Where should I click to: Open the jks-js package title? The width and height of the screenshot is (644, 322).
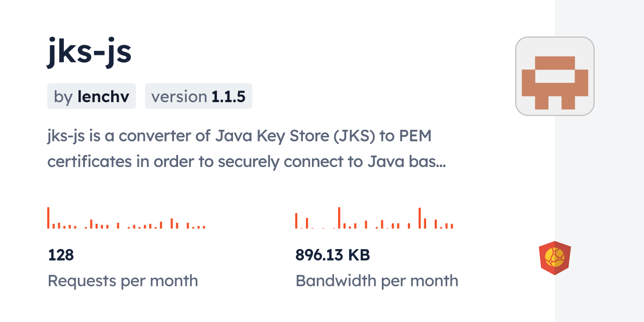tap(90, 52)
